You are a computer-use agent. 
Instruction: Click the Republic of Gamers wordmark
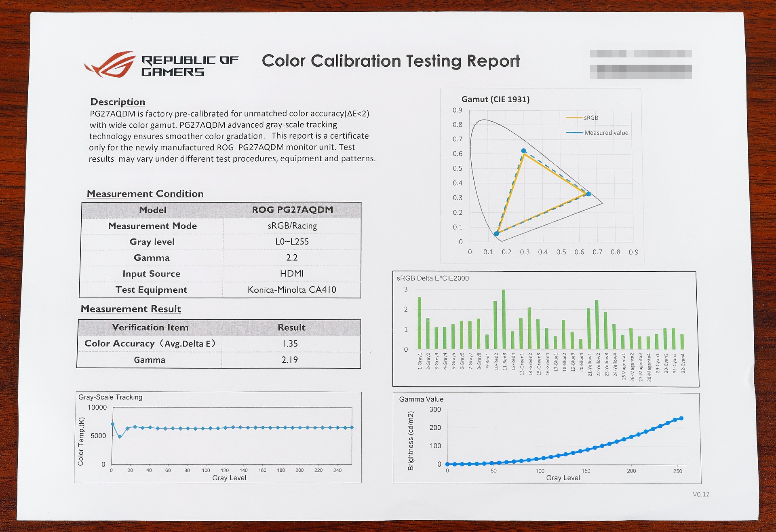pos(190,66)
